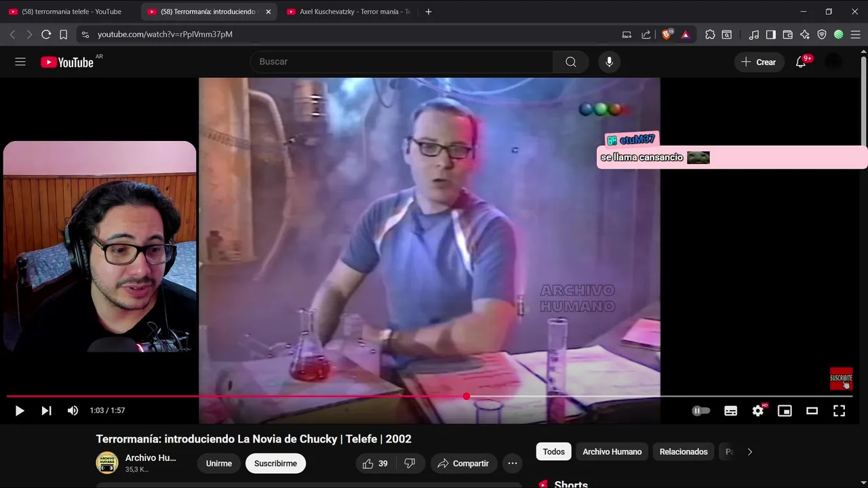
Task: Enable miniplayer mode
Action: 785,411
